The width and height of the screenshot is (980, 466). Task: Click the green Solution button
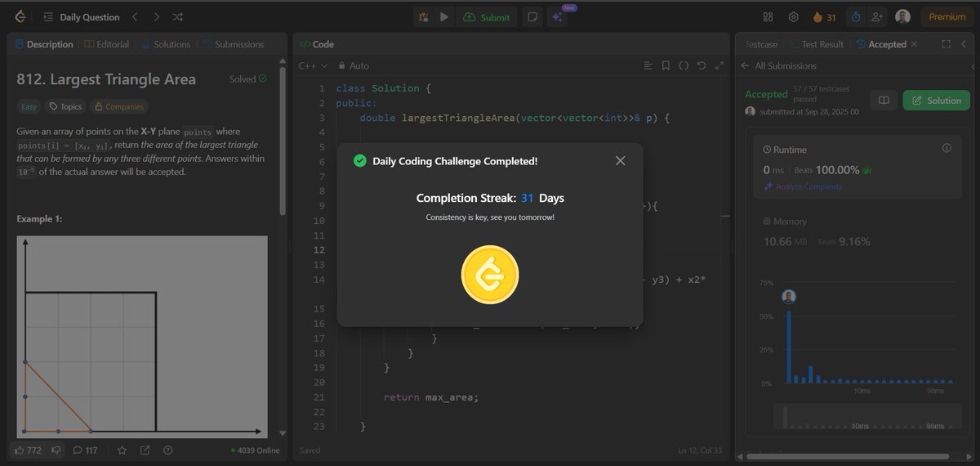point(935,101)
